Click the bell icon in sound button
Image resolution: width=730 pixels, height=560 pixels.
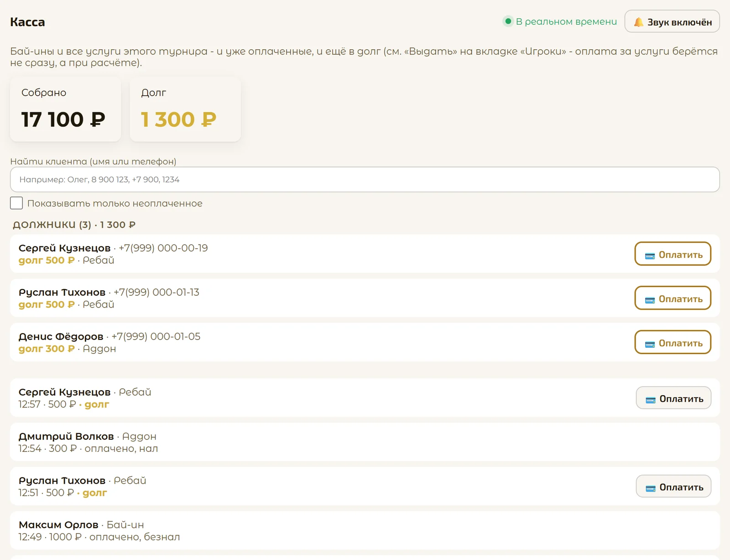tap(639, 22)
